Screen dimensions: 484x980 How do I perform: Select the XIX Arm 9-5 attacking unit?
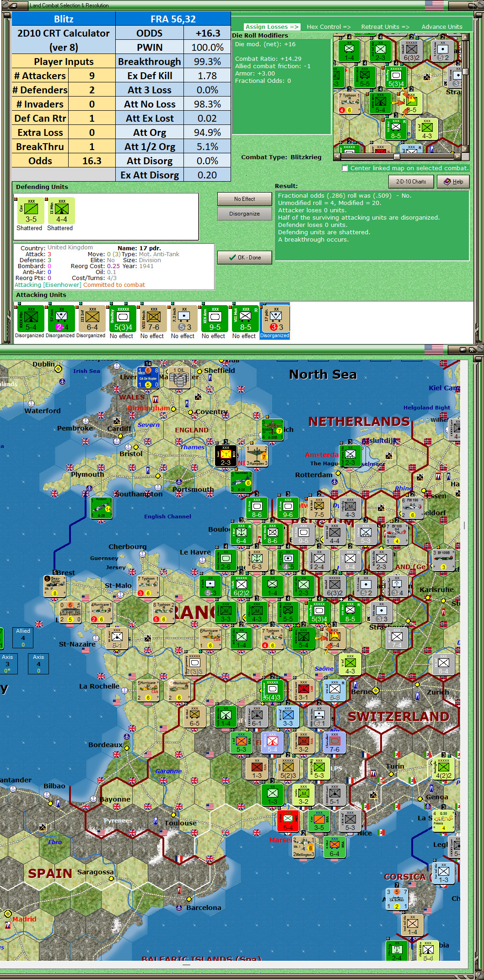tap(214, 318)
